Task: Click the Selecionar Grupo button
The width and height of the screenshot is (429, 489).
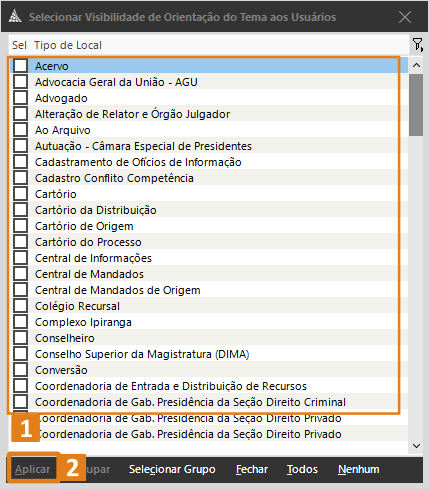Action: tap(172, 469)
